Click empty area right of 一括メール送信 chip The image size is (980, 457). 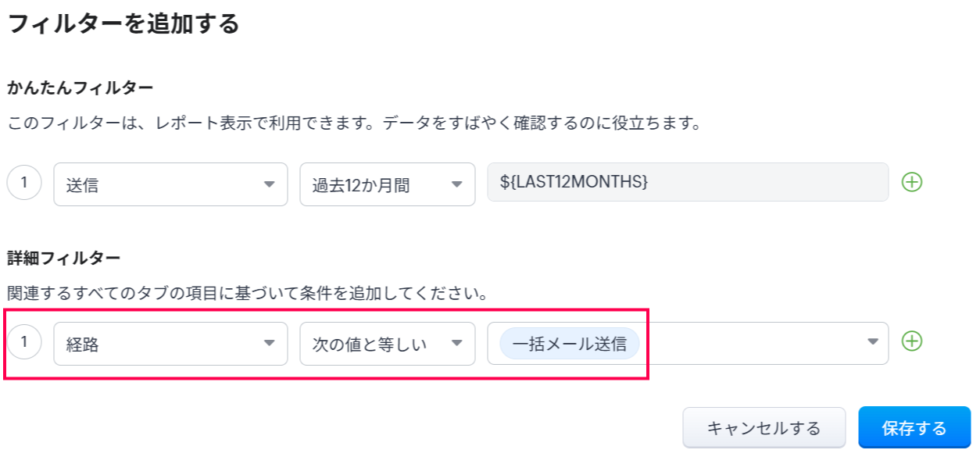tap(750, 344)
